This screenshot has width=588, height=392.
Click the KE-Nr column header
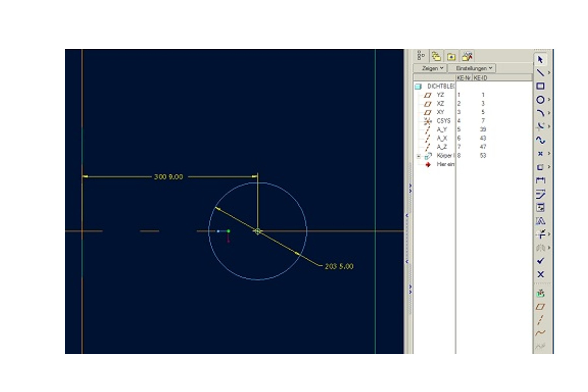[x=464, y=78]
